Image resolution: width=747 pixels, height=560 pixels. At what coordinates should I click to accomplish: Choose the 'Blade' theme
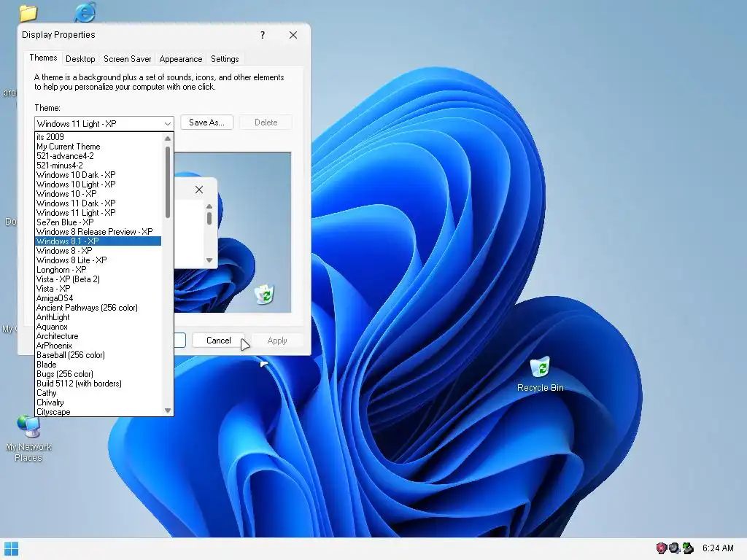98,365
